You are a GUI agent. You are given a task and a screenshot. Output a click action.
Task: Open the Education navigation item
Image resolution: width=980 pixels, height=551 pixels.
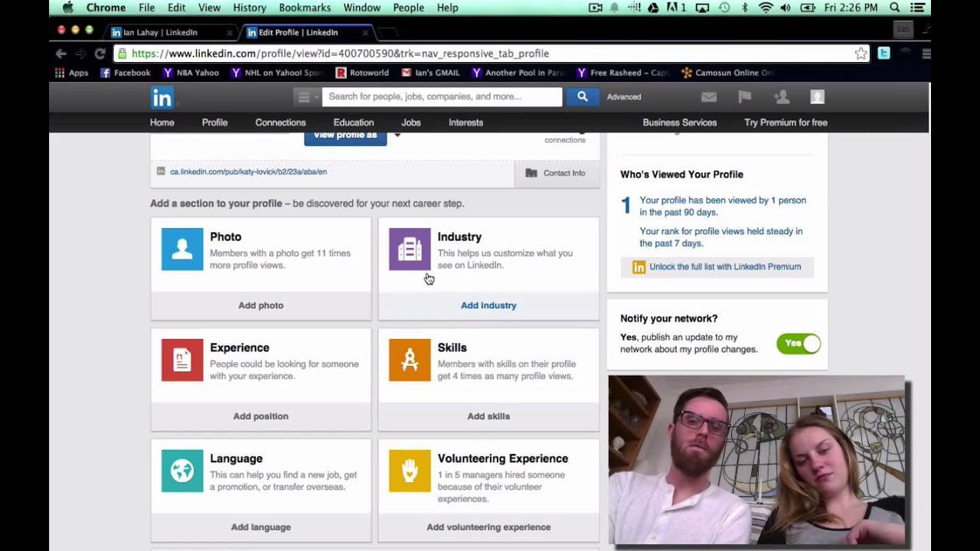pyautogui.click(x=354, y=122)
